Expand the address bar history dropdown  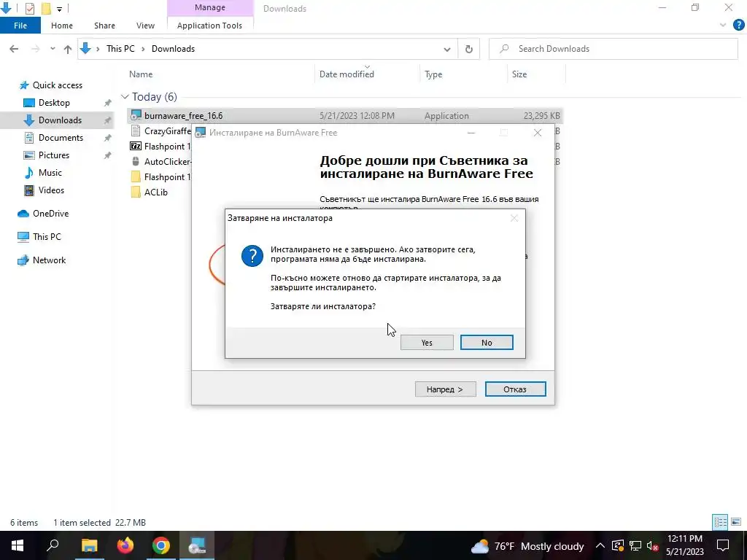447,49
